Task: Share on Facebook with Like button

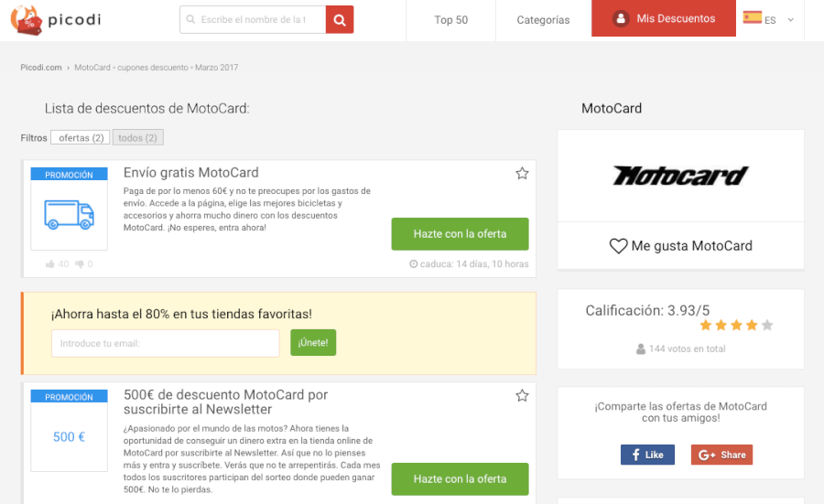Action: [647, 455]
